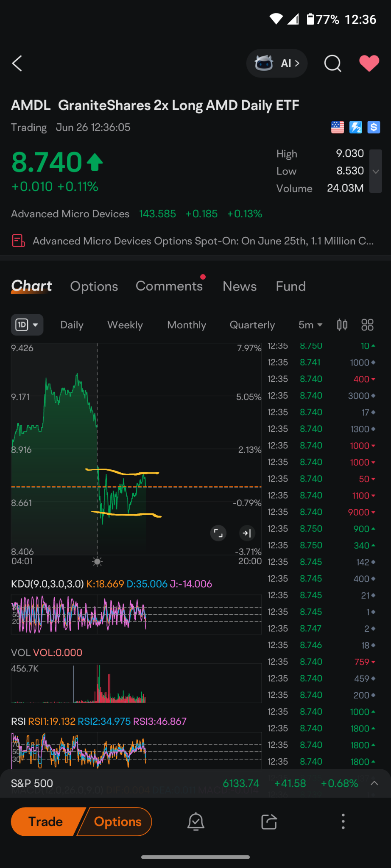Tap the volume bars sub-chart
Screen dimensions: 391x868
click(x=136, y=683)
